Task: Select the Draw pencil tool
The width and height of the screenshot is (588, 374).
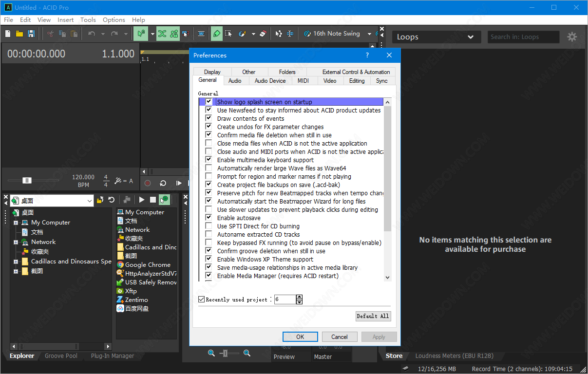Action: click(217, 34)
